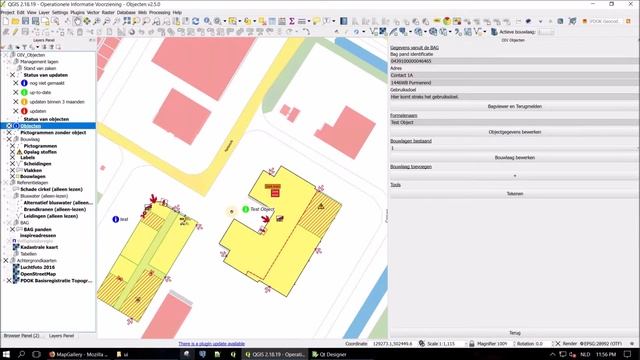The width and height of the screenshot is (640, 360).
Task: Click Windows Start button on taskbar
Action: (x=6, y=354)
